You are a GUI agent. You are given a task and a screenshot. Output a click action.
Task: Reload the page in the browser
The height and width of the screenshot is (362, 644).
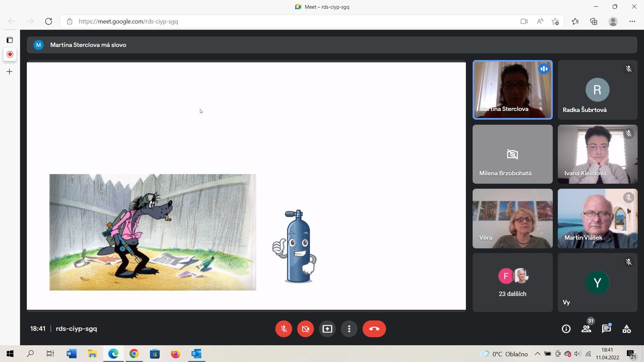point(49,21)
